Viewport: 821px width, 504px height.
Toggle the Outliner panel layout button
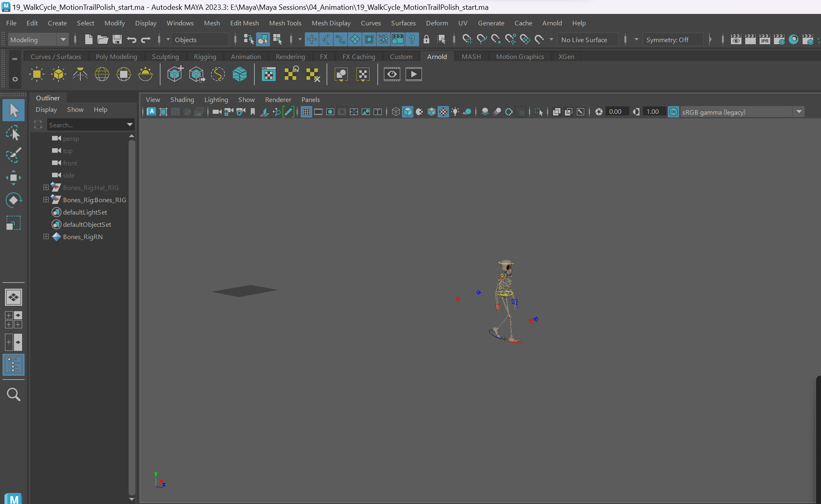(x=14, y=365)
